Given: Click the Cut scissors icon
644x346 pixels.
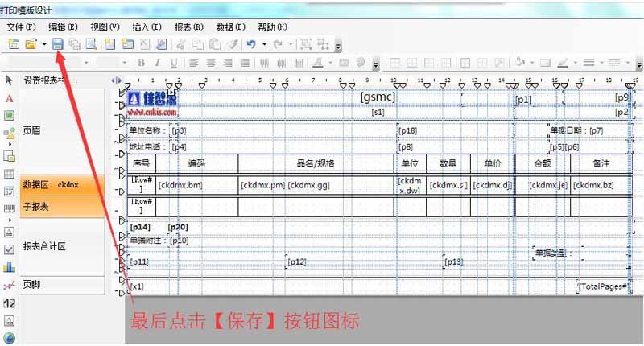Looking at the screenshot, I should [x=180, y=44].
